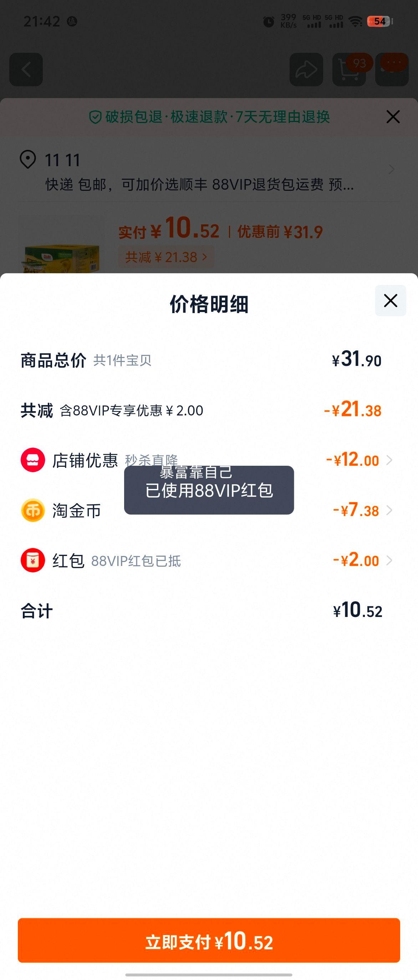Tap the 红包 red envelope icon
418x980 pixels.
(33, 560)
